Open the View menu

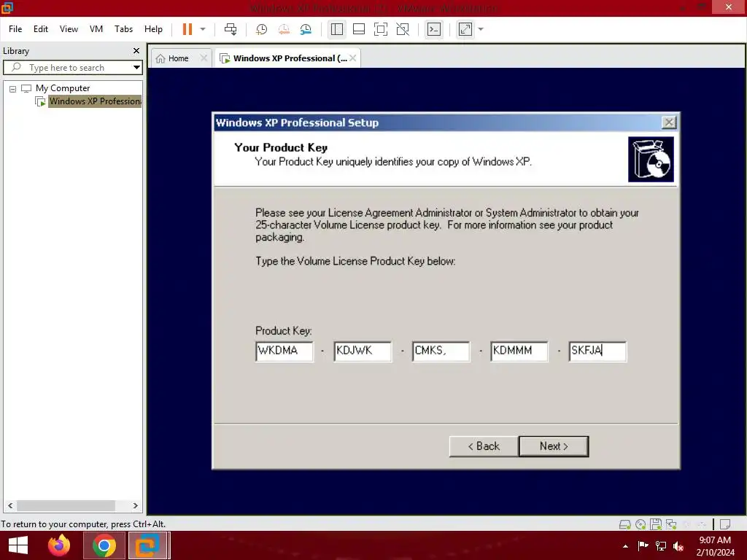[69, 29]
